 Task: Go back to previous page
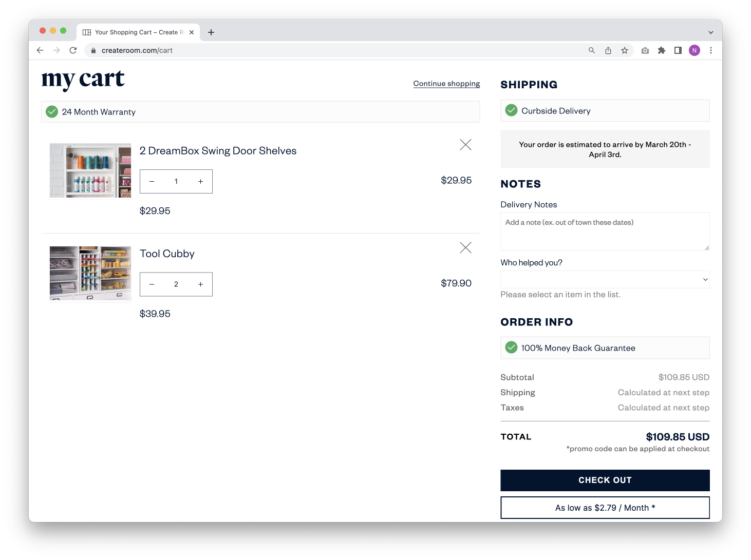tap(40, 50)
